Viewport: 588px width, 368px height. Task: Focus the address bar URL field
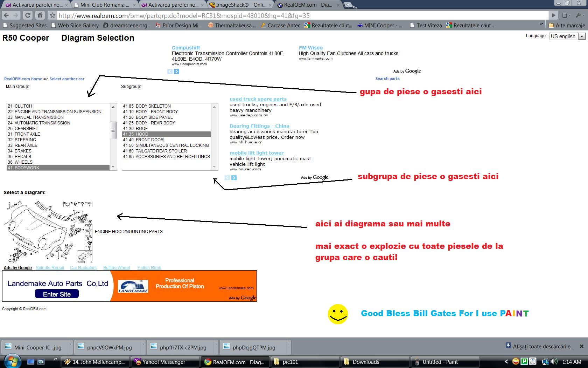tap(303, 15)
